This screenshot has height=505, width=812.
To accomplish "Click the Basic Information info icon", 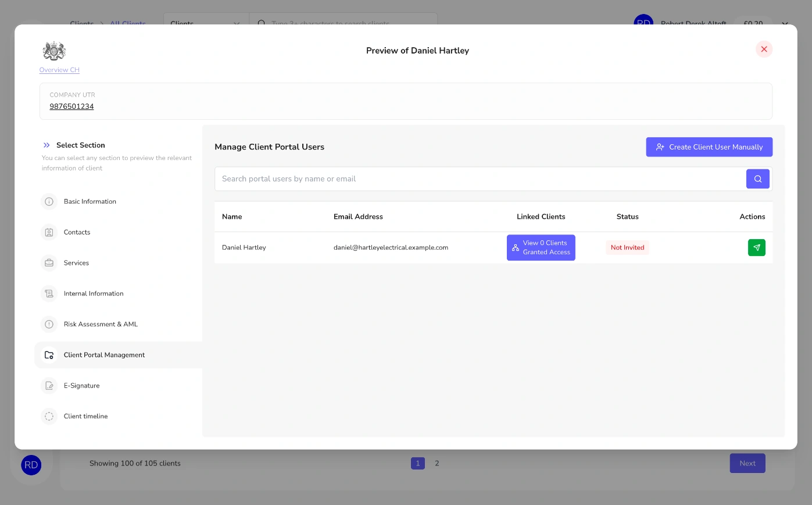I will point(49,201).
